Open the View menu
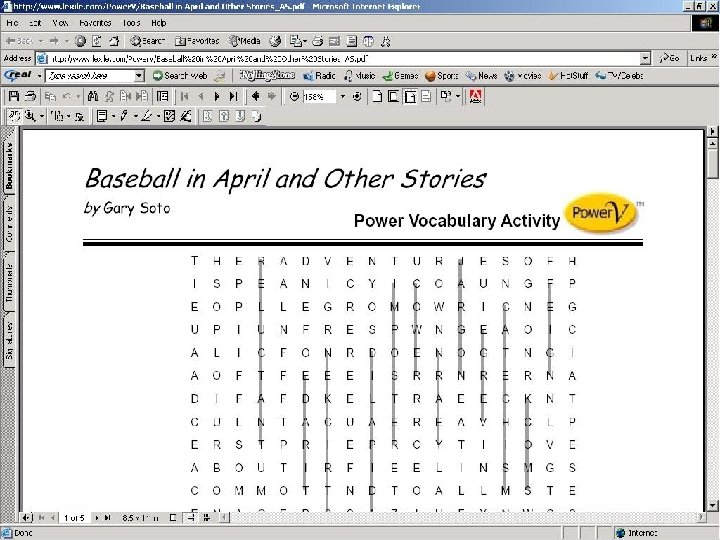Screen dimensions: 720x540 [x=60, y=22]
